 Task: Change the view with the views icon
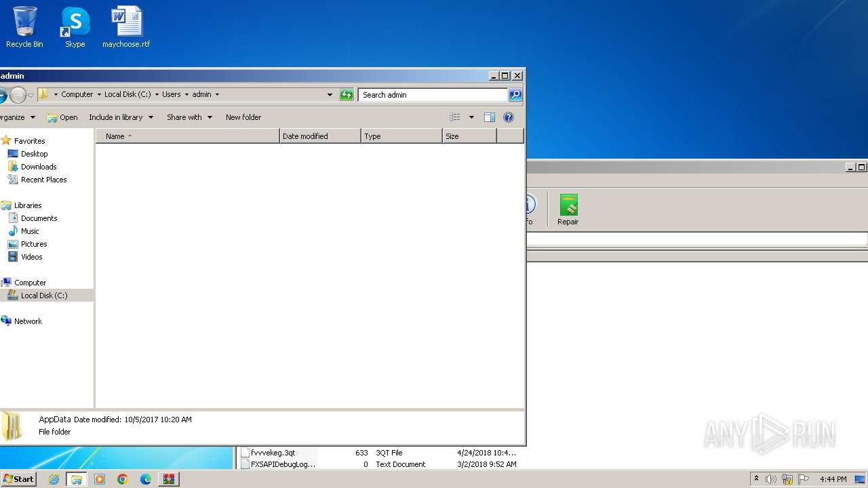455,117
